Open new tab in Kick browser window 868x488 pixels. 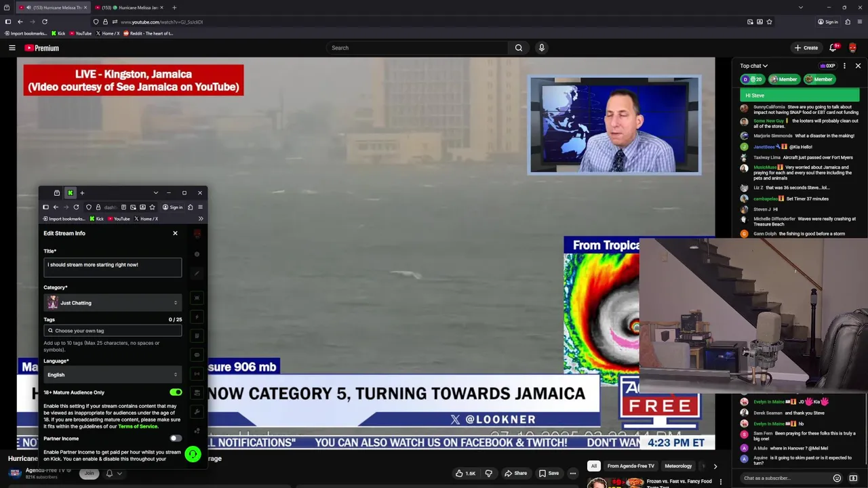[82, 193]
